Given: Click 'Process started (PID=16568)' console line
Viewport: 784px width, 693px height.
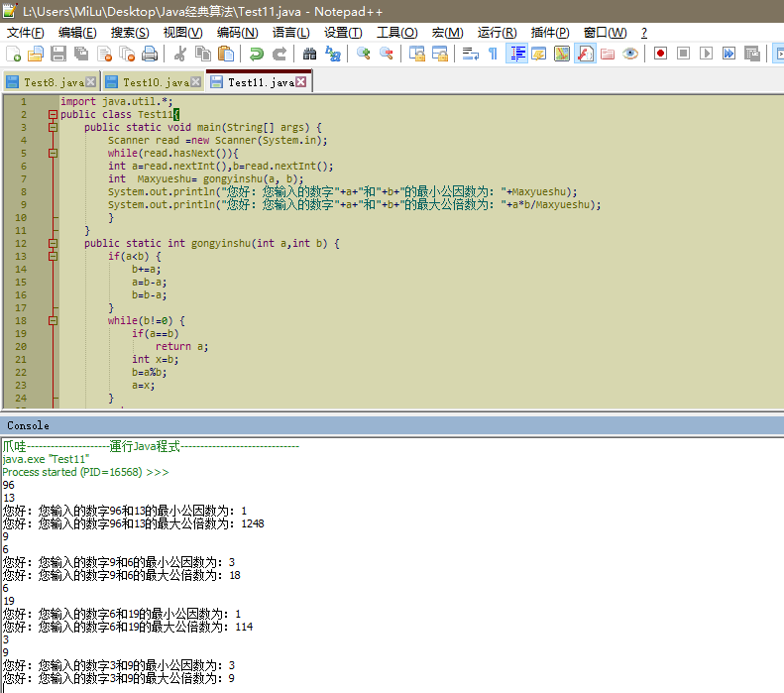Looking at the screenshot, I should pyautogui.click(x=85, y=472).
